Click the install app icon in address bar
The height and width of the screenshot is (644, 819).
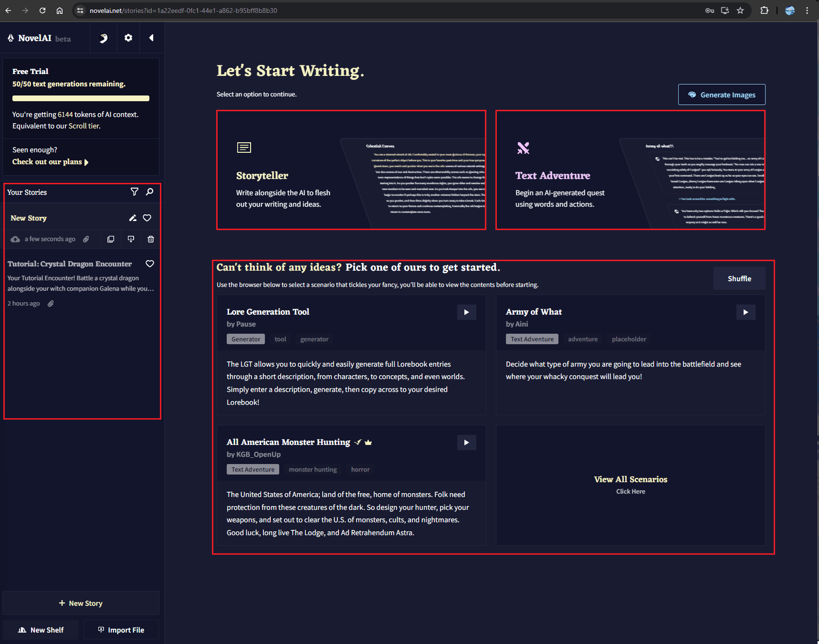tap(725, 11)
